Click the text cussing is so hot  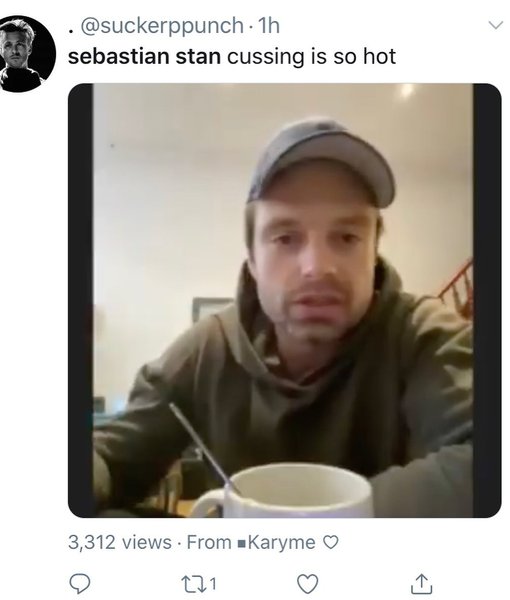pyautogui.click(x=311, y=57)
